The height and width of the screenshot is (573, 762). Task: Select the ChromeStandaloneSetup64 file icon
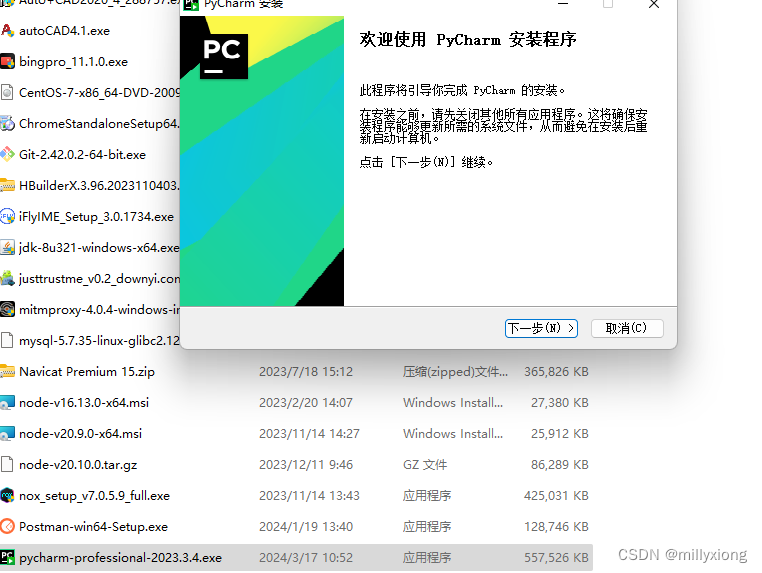pyautogui.click(x=7, y=123)
